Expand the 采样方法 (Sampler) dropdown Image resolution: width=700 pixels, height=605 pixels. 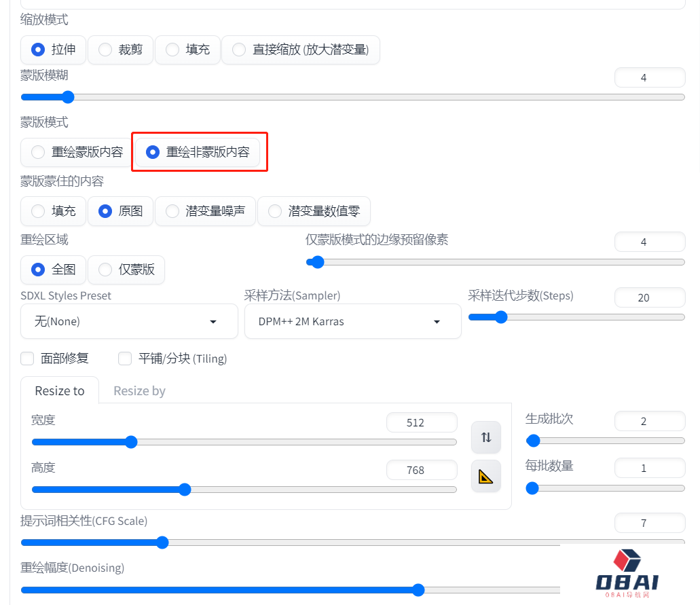[x=352, y=321]
